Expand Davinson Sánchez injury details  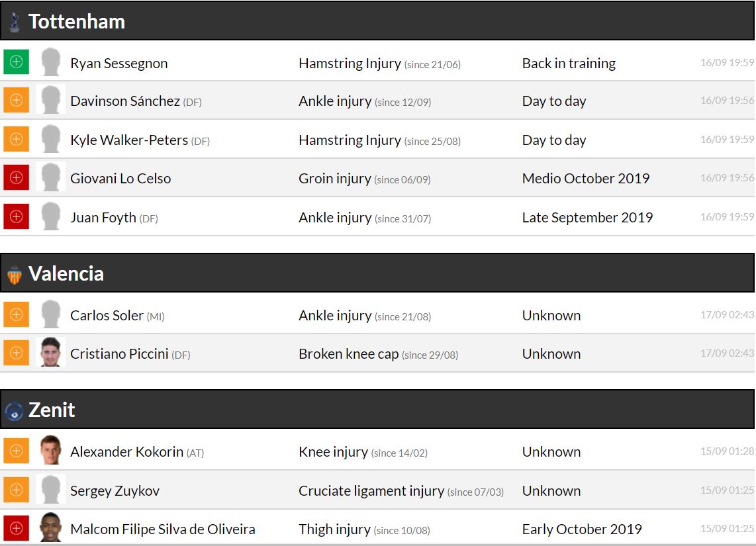[17, 100]
